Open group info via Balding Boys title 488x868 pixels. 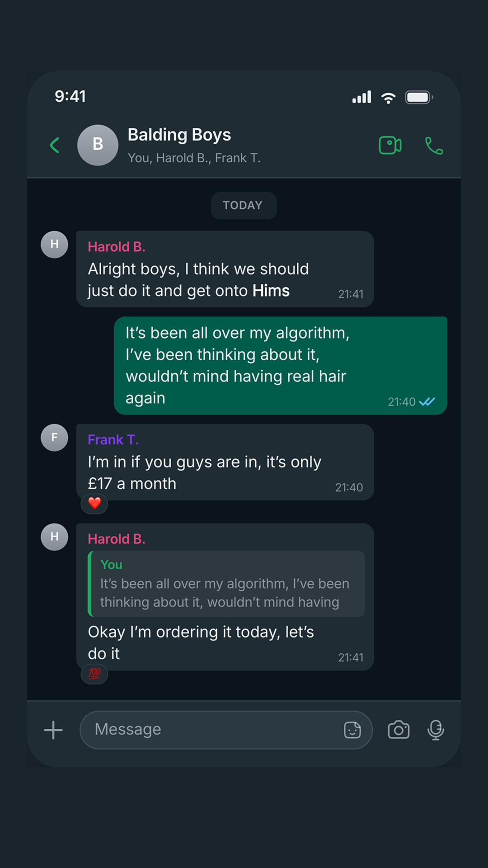click(179, 135)
